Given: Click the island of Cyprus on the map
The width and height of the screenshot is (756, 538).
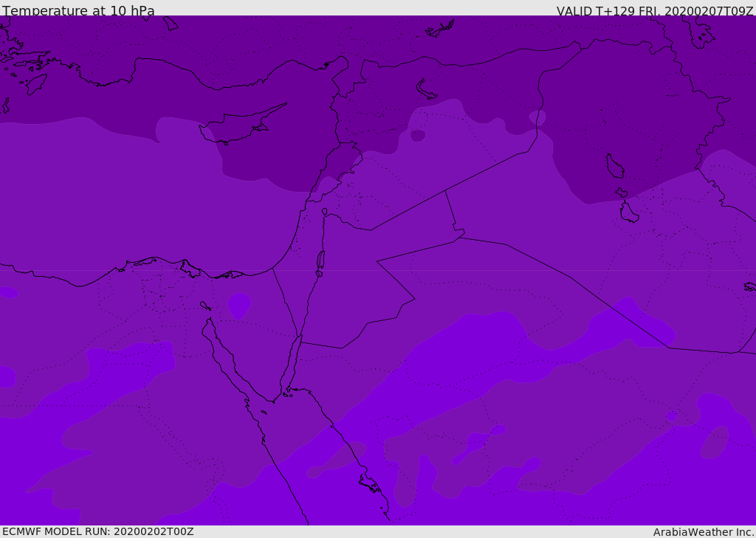Looking at the screenshot, I should (x=241, y=125).
